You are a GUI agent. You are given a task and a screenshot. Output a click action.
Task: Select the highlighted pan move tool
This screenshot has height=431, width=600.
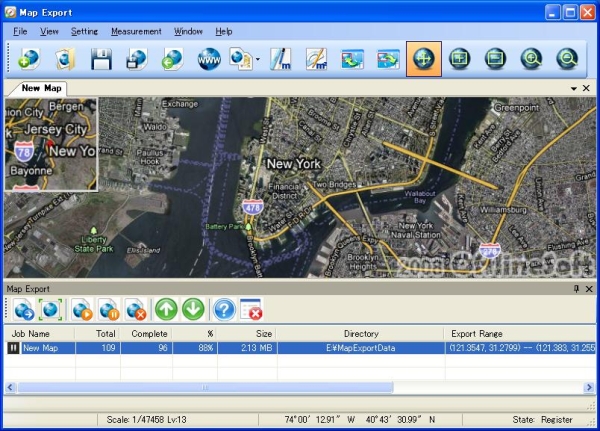(424, 59)
